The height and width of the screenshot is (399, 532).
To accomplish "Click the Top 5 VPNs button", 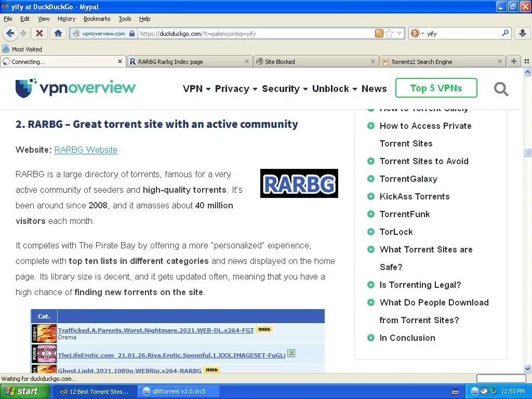I will tap(436, 88).
